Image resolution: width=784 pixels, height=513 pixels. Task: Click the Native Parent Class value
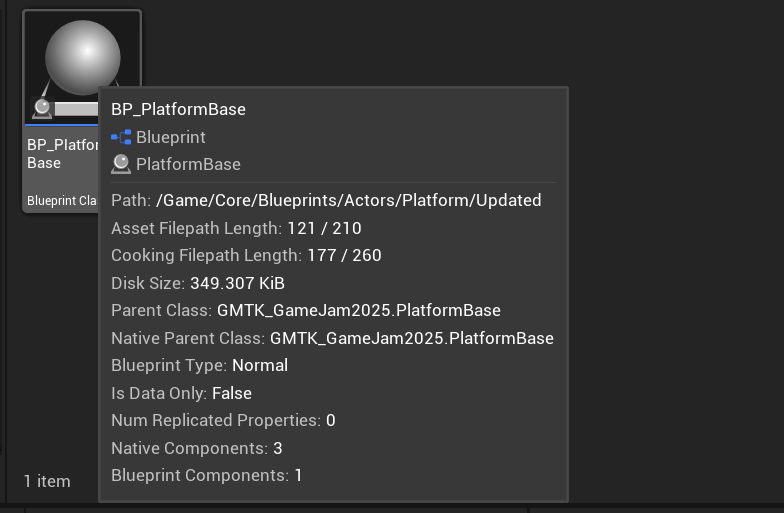pos(412,338)
